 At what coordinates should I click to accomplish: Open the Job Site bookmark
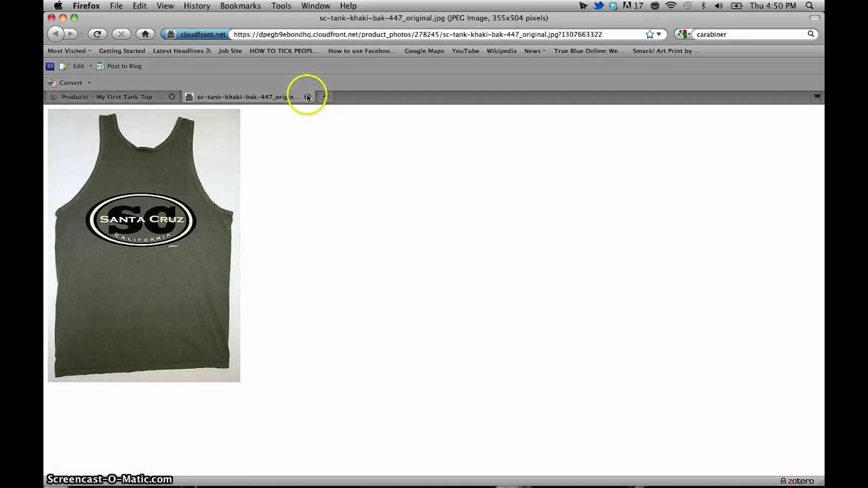coord(230,51)
